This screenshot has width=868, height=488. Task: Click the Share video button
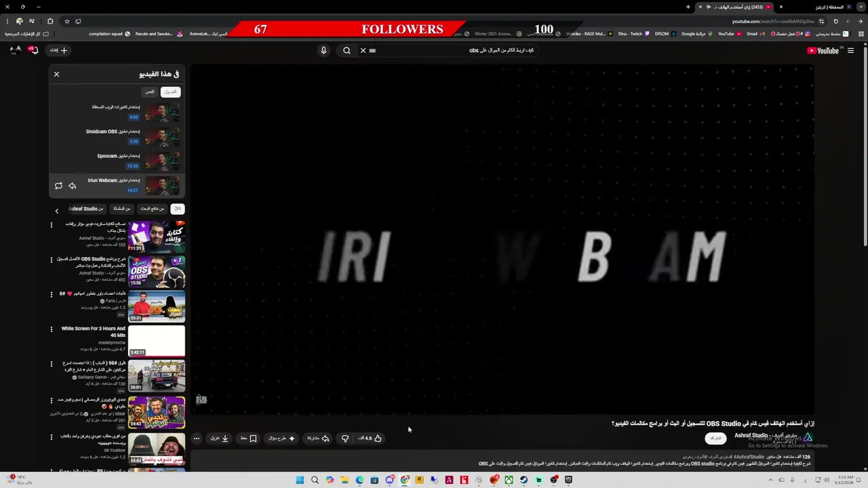click(318, 439)
